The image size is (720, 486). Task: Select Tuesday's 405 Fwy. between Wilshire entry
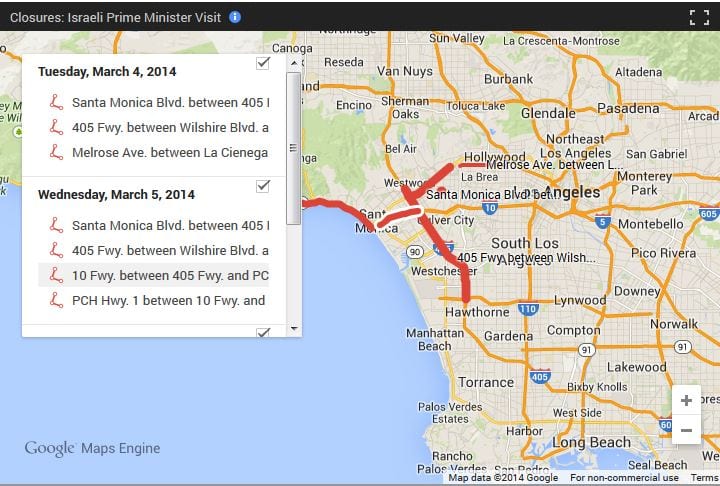pyautogui.click(x=153, y=127)
